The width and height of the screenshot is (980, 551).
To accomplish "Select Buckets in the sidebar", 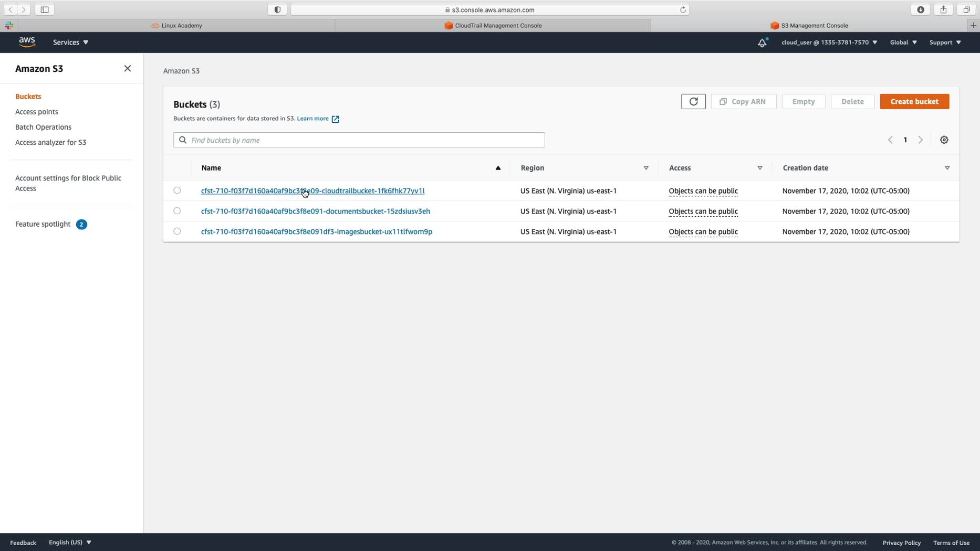I will 28,97.
